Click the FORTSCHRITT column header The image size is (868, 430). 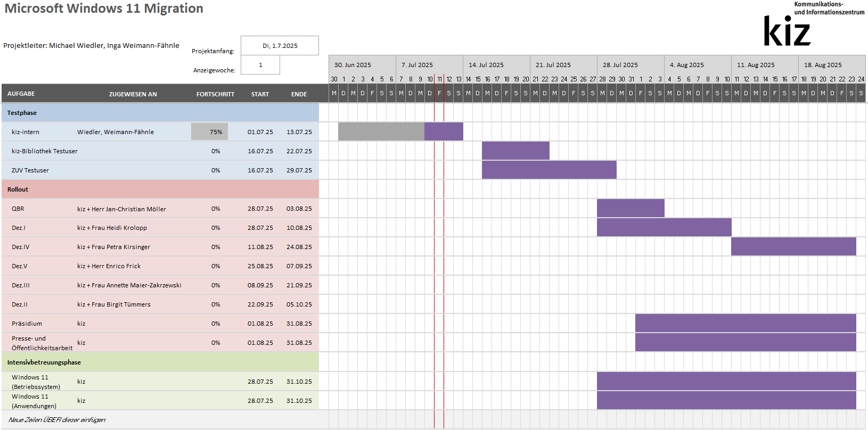coord(215,94)
